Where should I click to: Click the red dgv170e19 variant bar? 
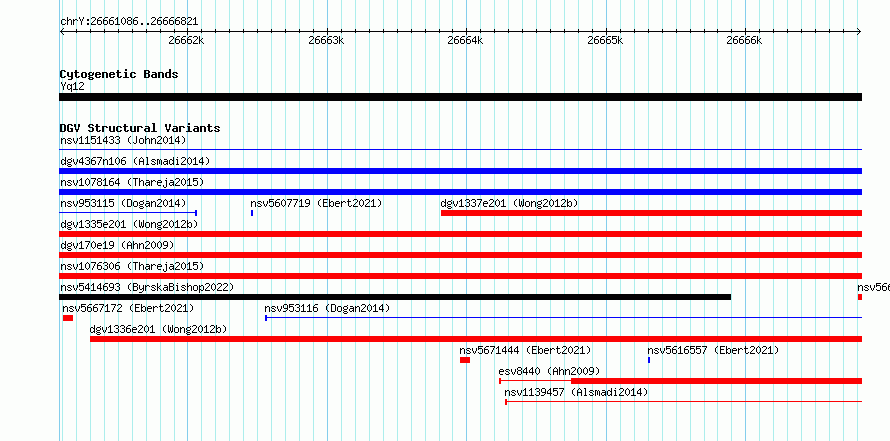[x=460, y=255]
